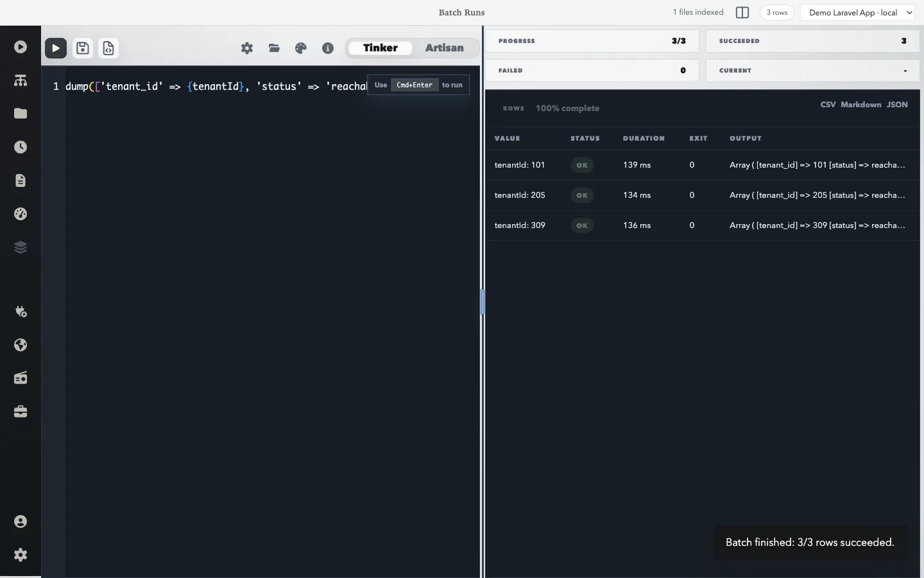
Task: Click the 1 files indexed label
Action: (698, 12)
